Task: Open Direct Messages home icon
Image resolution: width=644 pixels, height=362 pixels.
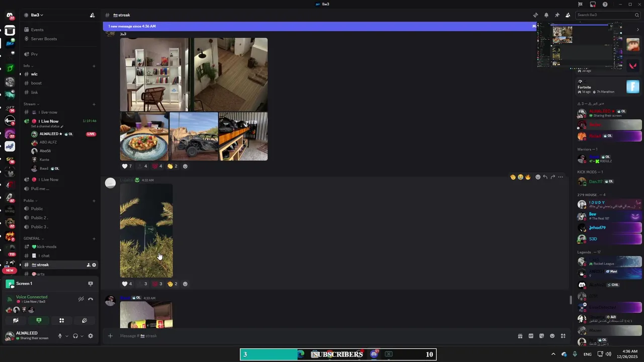Action: click(x=10, y=16)
